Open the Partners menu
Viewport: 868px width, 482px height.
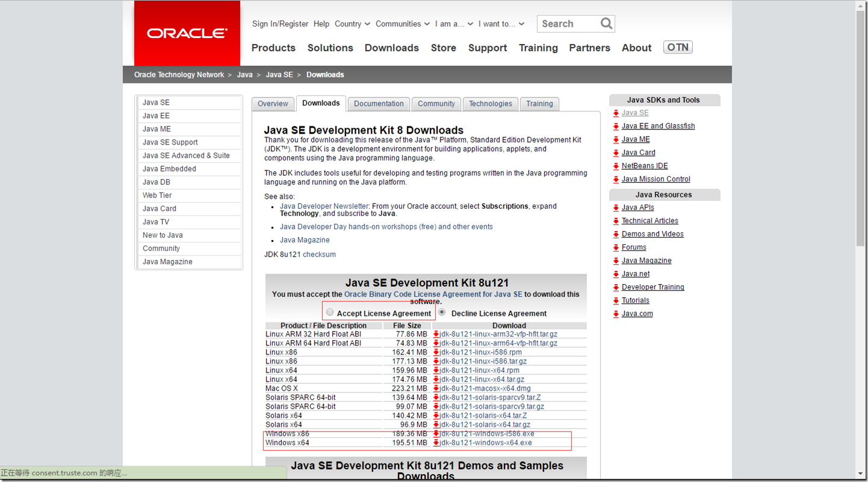click(589, 48)
